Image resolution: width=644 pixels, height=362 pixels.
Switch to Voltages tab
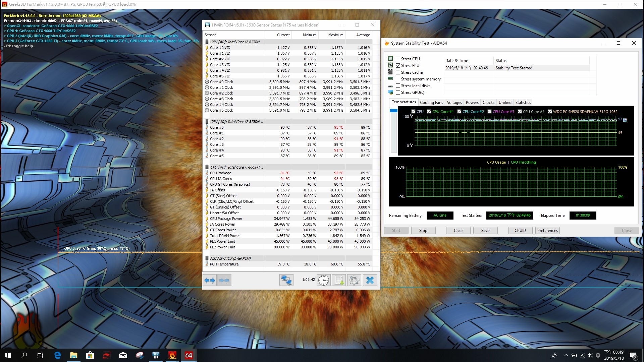(x=454, y=103)
